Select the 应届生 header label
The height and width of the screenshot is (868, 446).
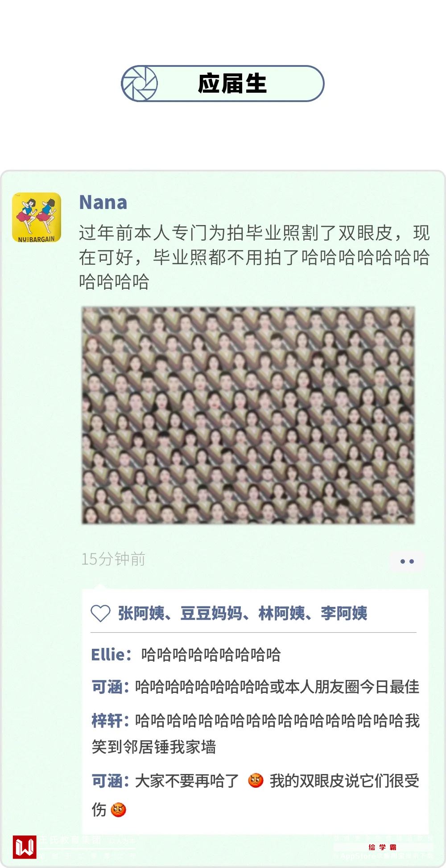point(232,83)
